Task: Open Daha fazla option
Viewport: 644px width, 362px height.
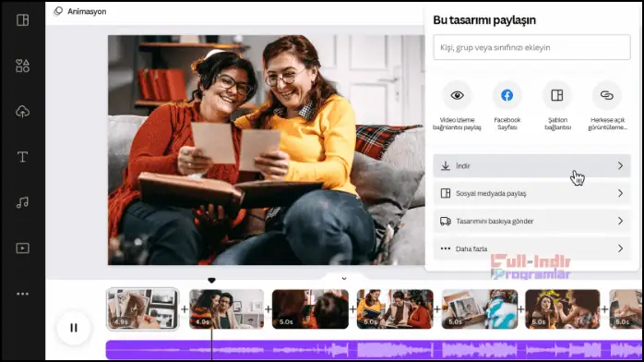Action: (531, 248)
